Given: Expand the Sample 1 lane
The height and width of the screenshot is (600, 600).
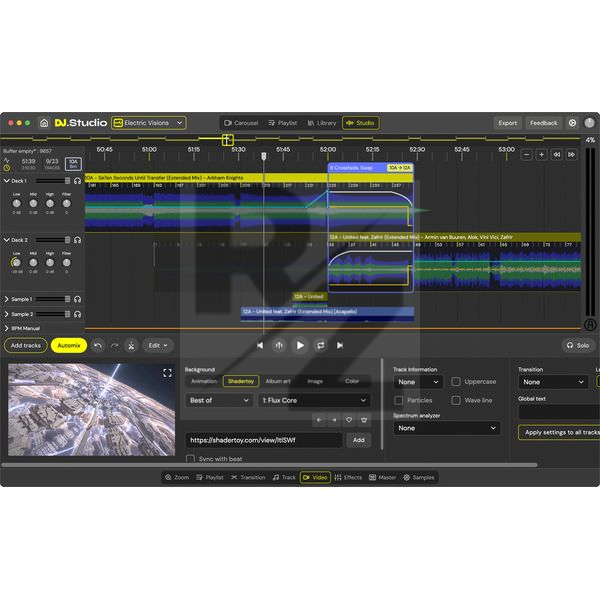Looking at the screenshot, I should [x=7, y=299].
